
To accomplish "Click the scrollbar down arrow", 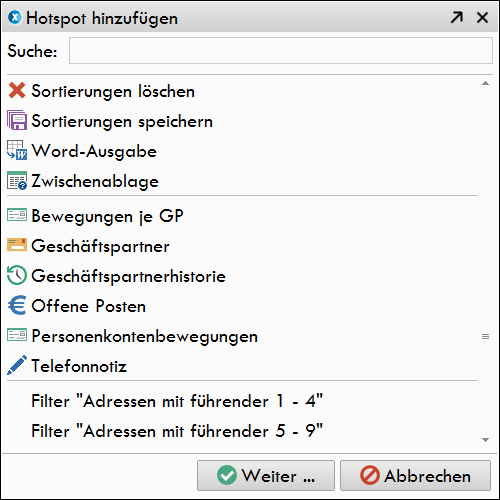I will pos(485,440).
